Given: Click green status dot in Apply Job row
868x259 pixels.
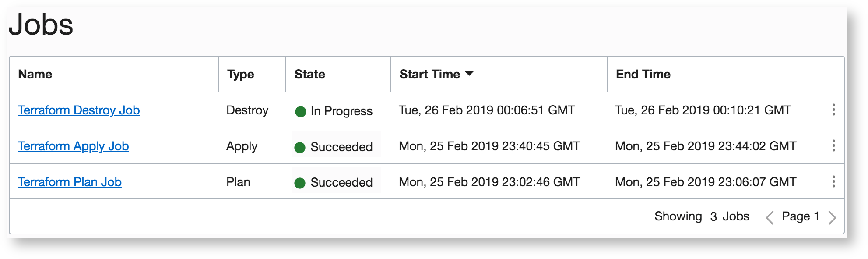Looking at the screenshot, I should [x=300, y=148].
